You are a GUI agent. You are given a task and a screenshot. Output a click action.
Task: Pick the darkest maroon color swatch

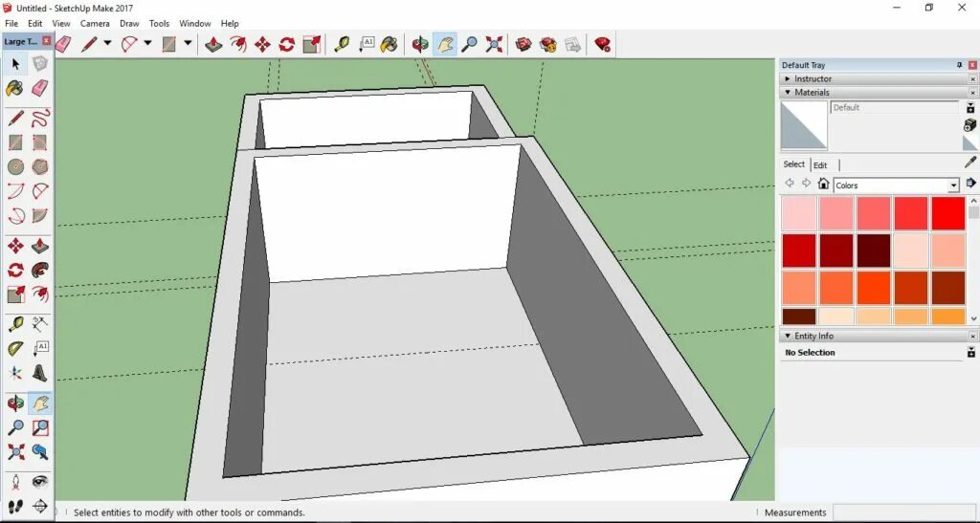pos(873,251)
